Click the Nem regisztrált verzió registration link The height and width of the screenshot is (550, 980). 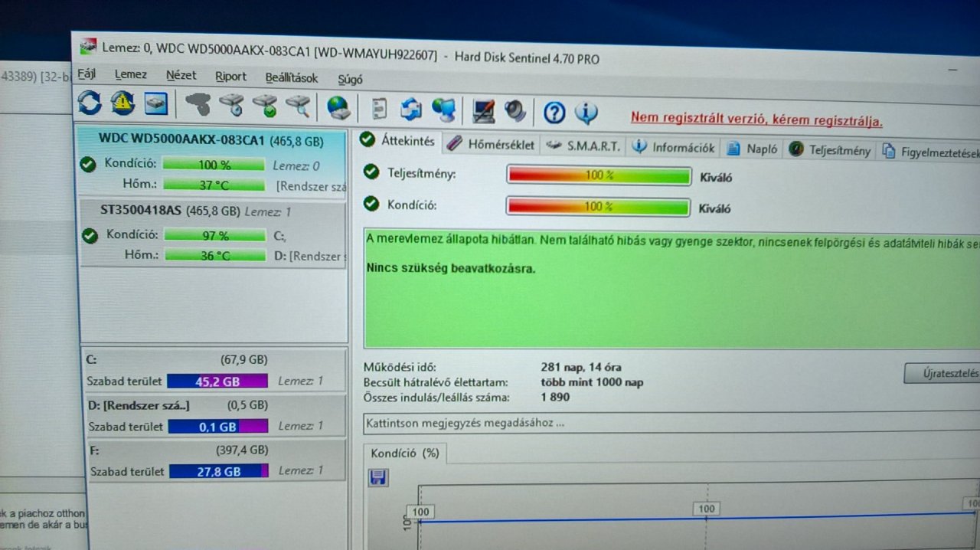click(x=756, y=120)
